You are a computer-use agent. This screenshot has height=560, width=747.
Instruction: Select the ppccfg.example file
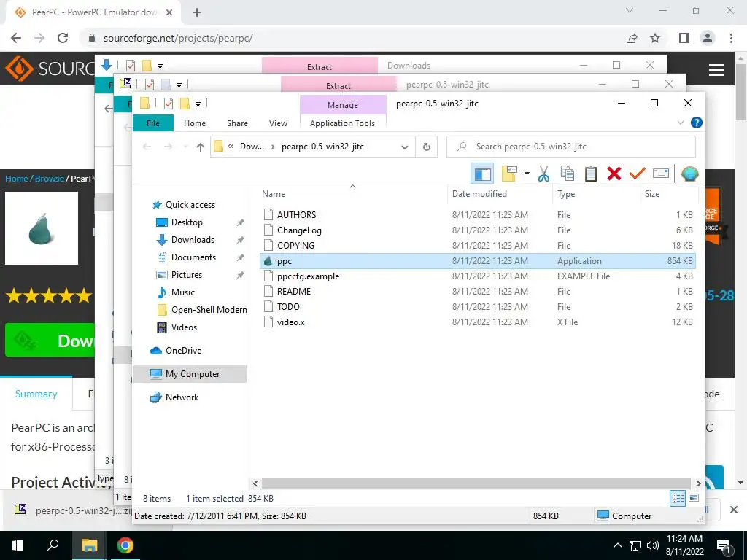coord(477,276)
